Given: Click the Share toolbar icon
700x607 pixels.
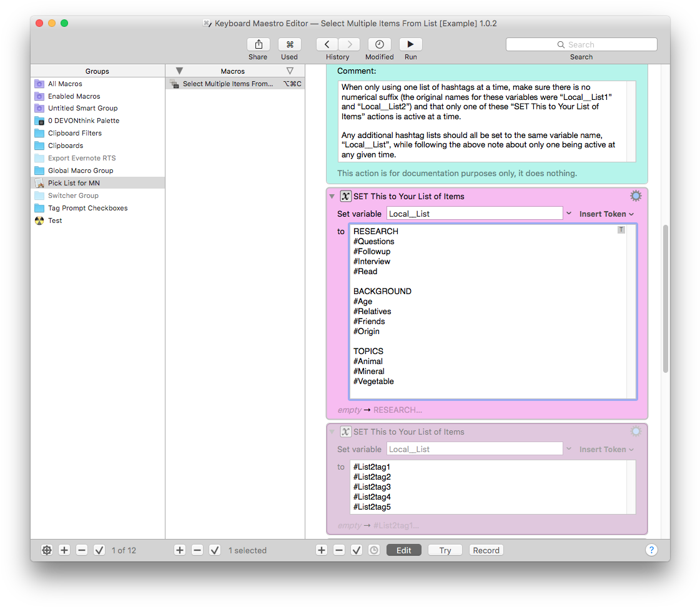Looking at the screenshot, I should pos(259,44).
